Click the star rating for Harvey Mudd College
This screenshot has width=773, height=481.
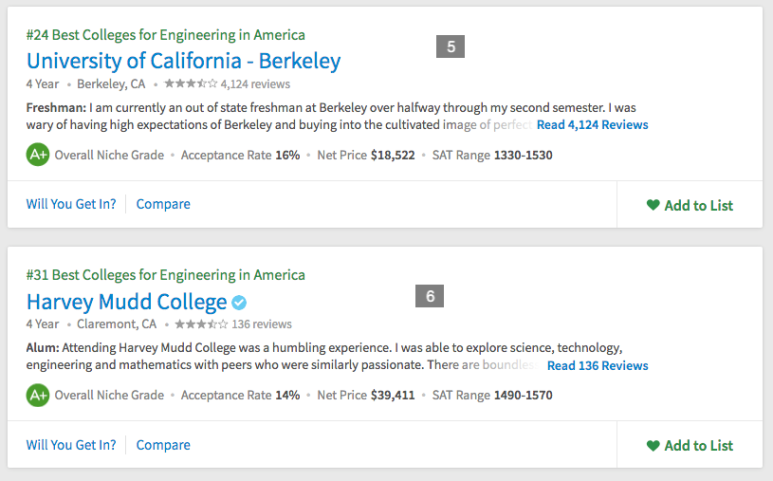coord(201,324)
